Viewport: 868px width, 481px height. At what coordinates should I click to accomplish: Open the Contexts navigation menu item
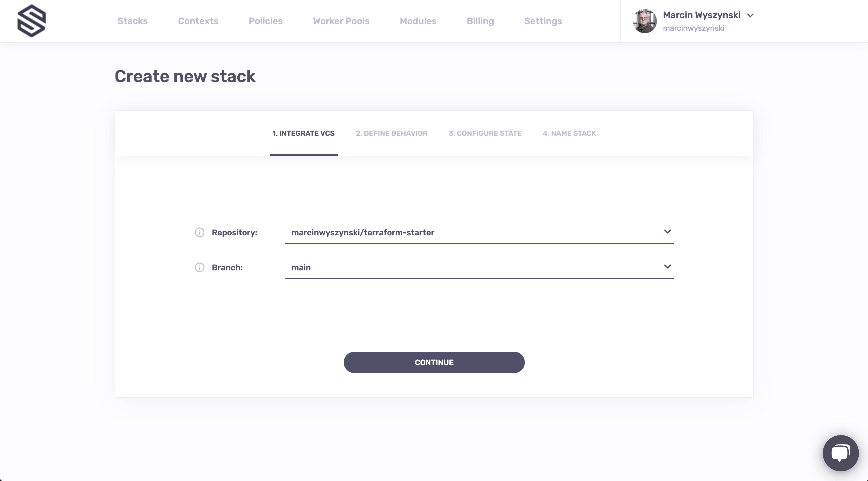click(x=198, y=21)
